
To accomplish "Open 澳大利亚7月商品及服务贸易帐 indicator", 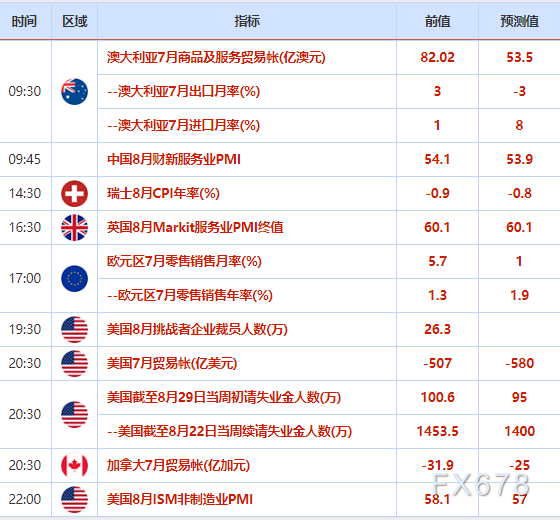I will [x=216, y=57].
